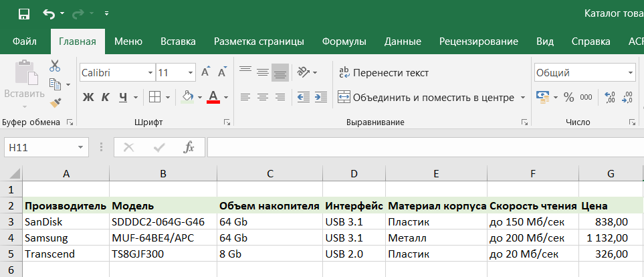Select cell containing MUF-64BE4/APC
Screen dimensions: 644x277
click(163, 238)
